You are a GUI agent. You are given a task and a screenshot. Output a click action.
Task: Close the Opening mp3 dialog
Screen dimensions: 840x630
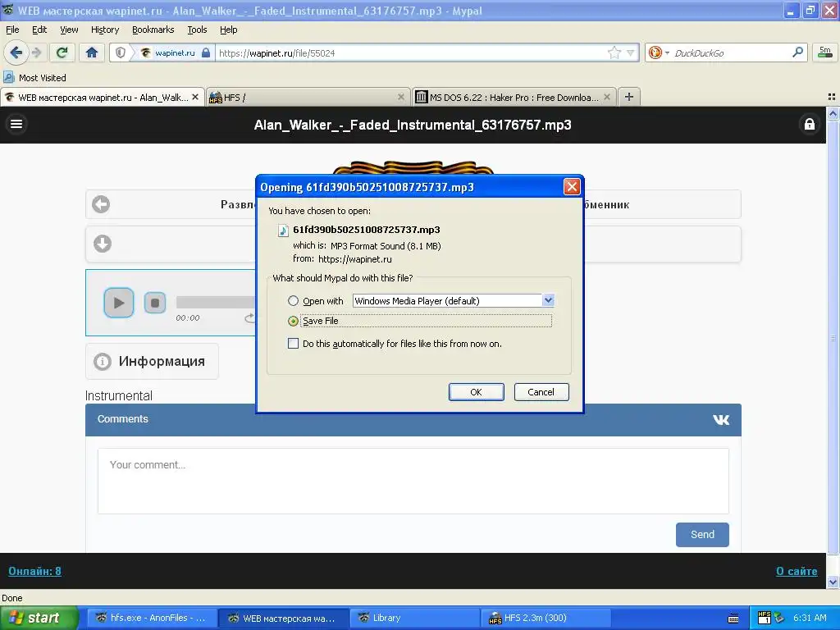pyautogui.click(x=572, y=186)
